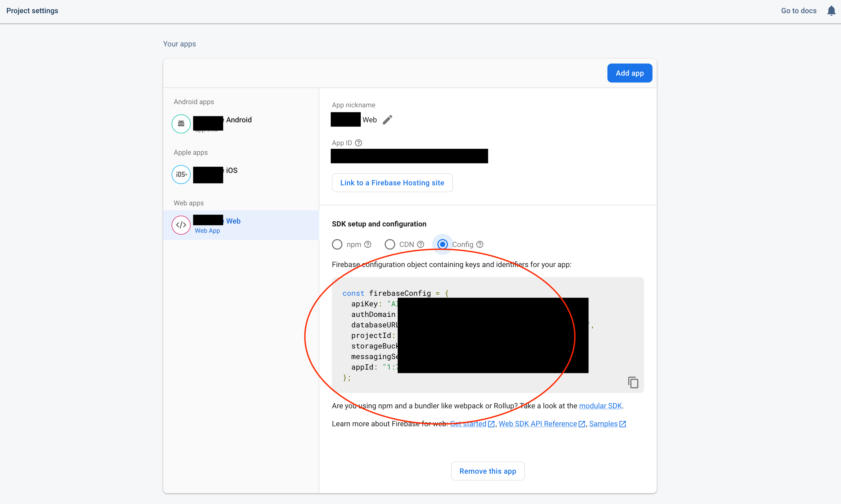The height and width of the screenshot is (504, 841).
Task: Select the Config radio button
Action: tap(442, 244)
